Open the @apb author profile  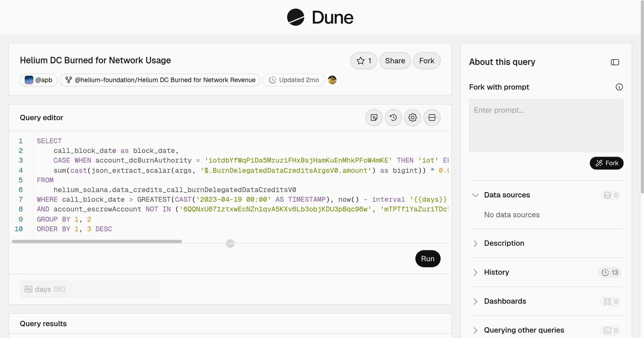tap(39, 80)
